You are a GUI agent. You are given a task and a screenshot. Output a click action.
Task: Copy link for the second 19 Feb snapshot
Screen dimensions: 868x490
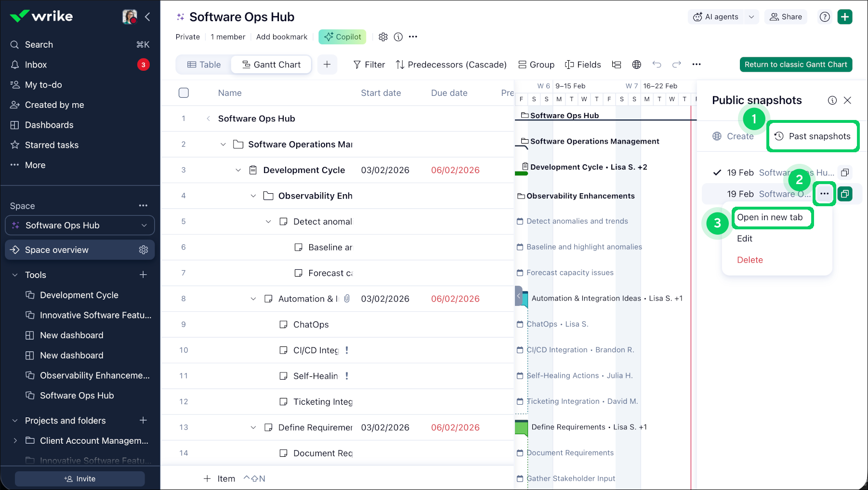coord(845,194)
